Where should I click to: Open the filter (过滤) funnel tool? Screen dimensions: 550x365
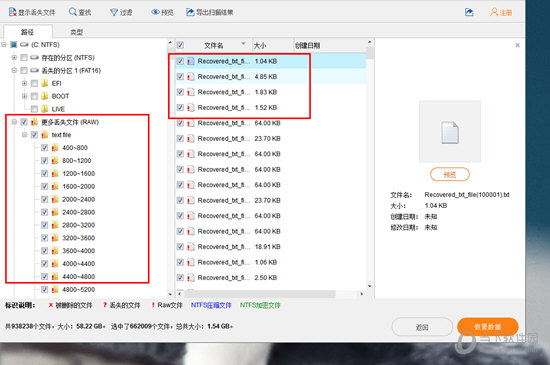114,12
